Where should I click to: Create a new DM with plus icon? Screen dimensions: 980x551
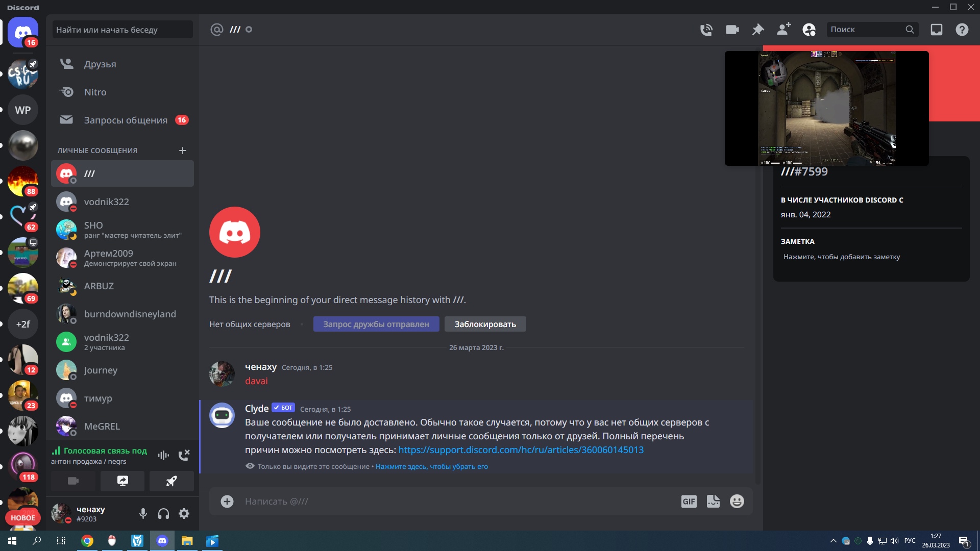coord(183,151)
